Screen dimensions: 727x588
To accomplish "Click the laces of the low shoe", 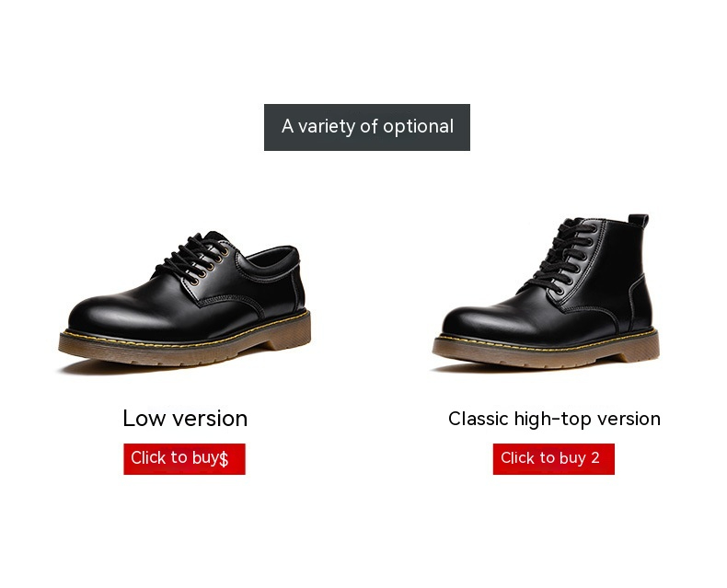I will click(x=194, y=256).
